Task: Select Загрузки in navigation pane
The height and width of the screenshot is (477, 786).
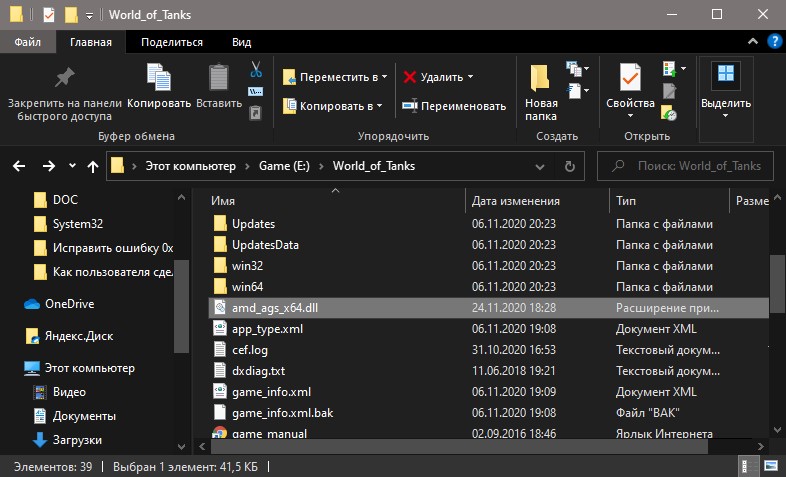Action: 67,440
